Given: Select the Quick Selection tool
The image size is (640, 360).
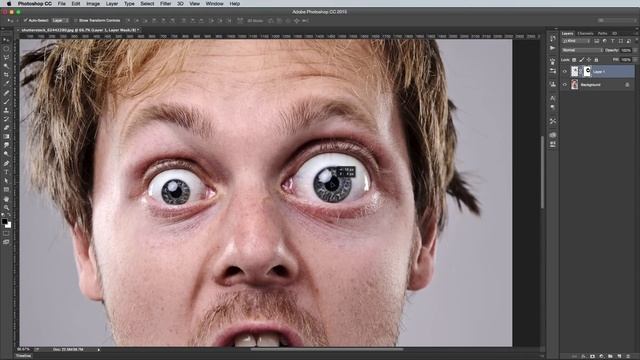Looking at the screenshot, I should coord(6,66).
